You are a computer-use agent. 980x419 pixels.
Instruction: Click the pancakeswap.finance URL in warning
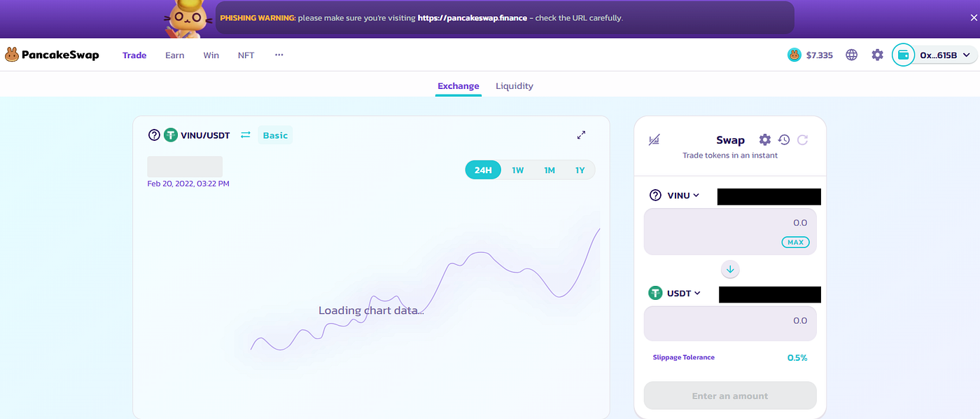[472, 18]
